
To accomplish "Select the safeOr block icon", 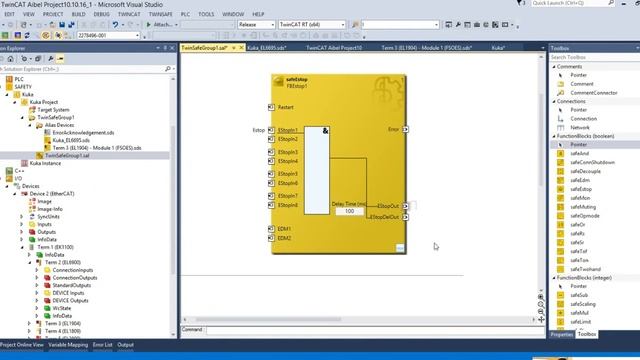I will (560, 224).
